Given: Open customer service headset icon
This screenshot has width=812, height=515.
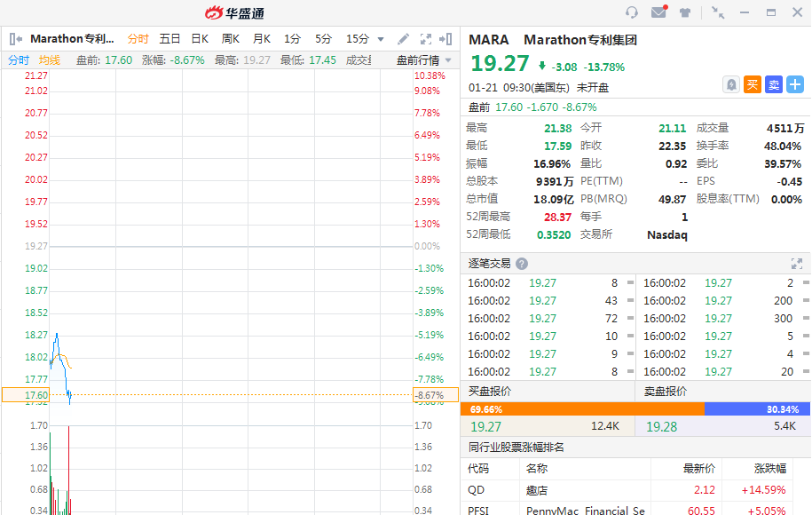Looking at the screenshot, I should click(x=632, y=12).
